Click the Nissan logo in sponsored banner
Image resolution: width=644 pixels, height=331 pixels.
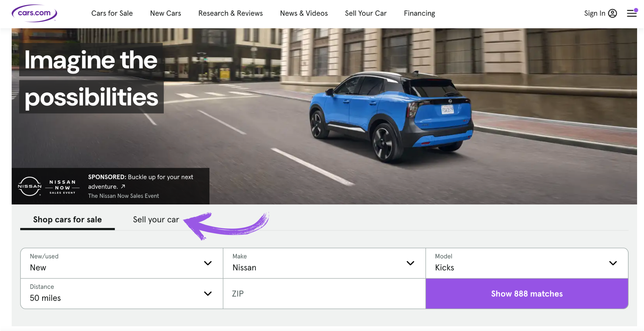pos(30,186)
